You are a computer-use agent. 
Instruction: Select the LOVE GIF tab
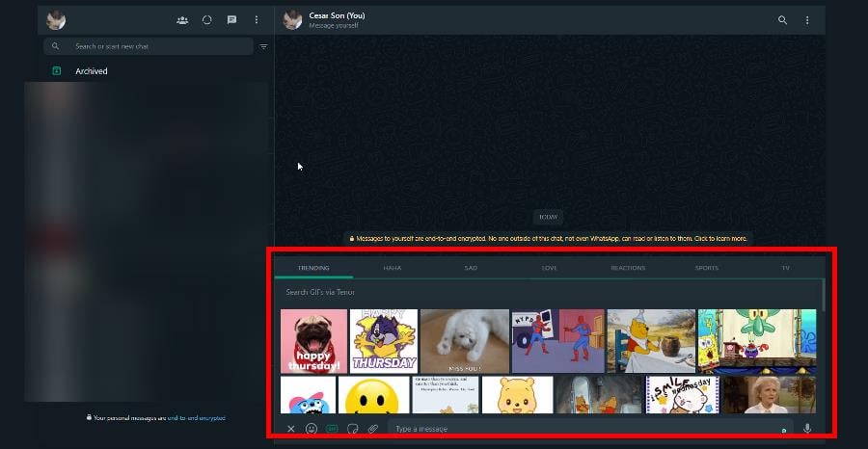tap(550, 268)
